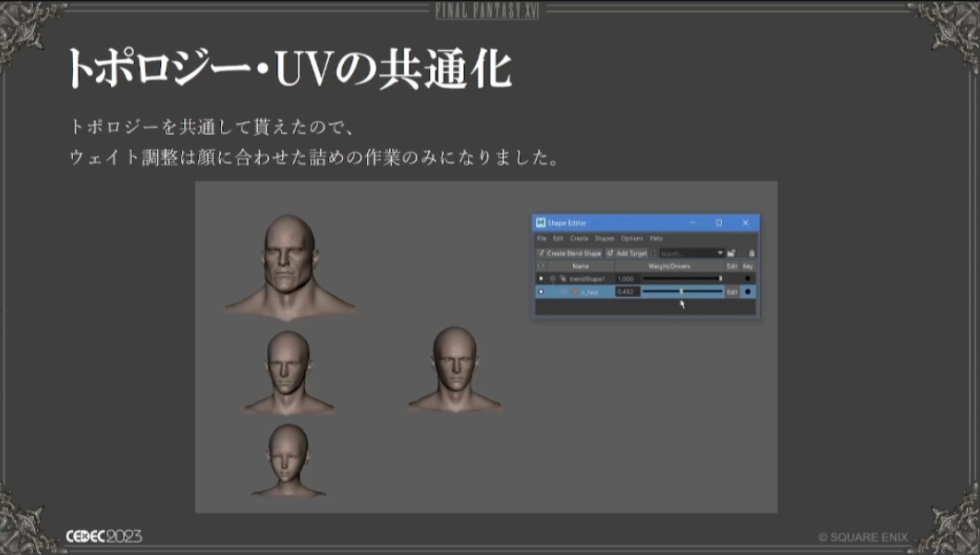Set key dot for n_face target
Viewport: 980px width, 555px height.
(748, 292)
